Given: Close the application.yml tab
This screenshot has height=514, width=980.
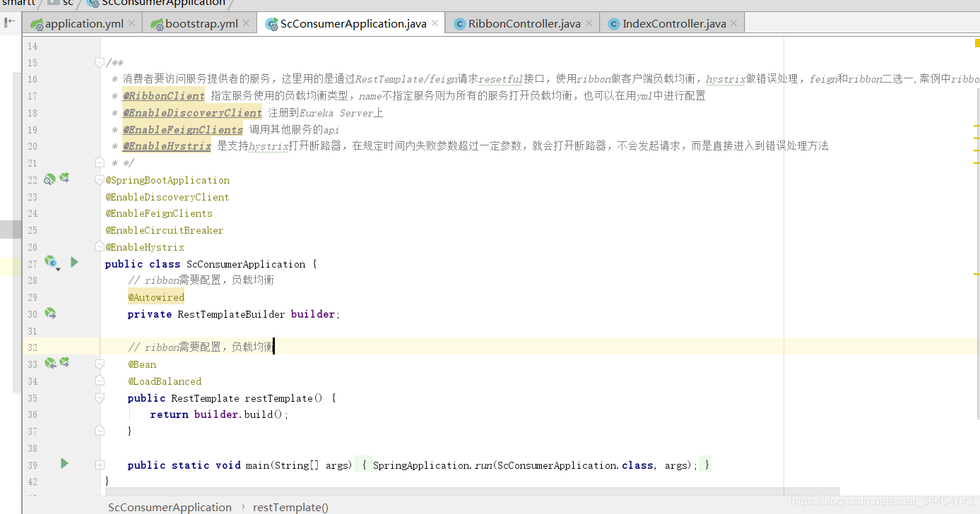Looking at the screenshot, I should point(131,23).
